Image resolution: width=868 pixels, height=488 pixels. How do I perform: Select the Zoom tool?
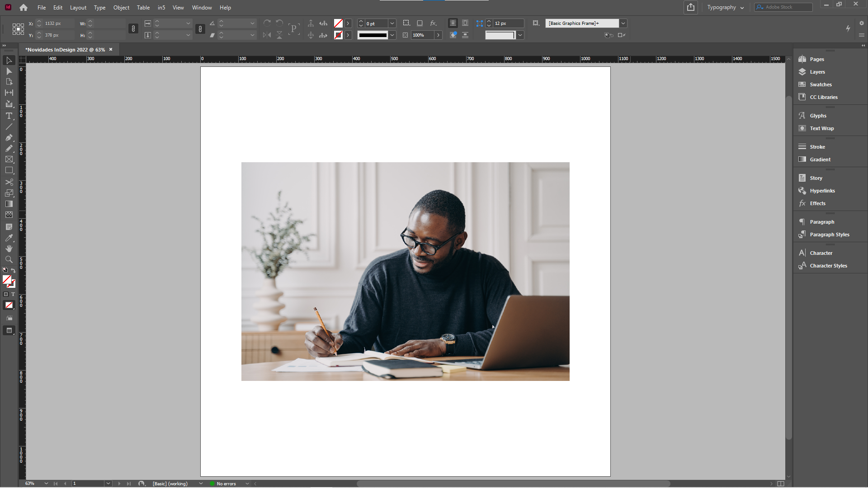9,259
